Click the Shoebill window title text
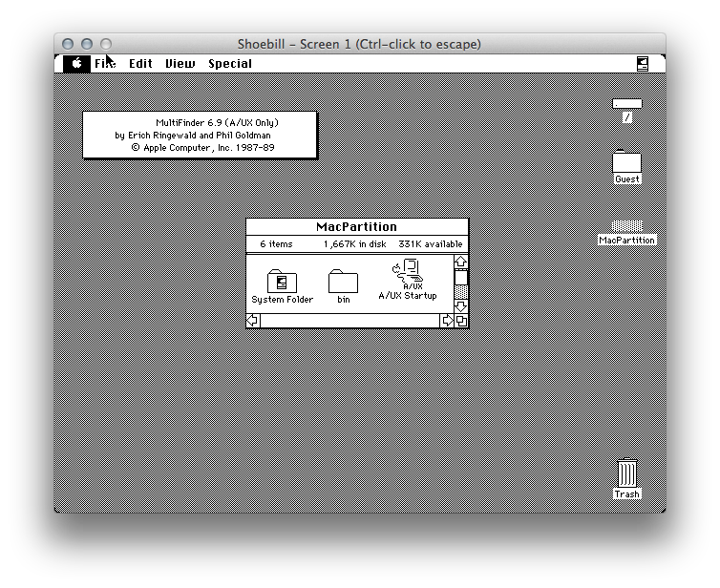Image resolution: width=720 pixels, height=588 pixels. point(359,44)
